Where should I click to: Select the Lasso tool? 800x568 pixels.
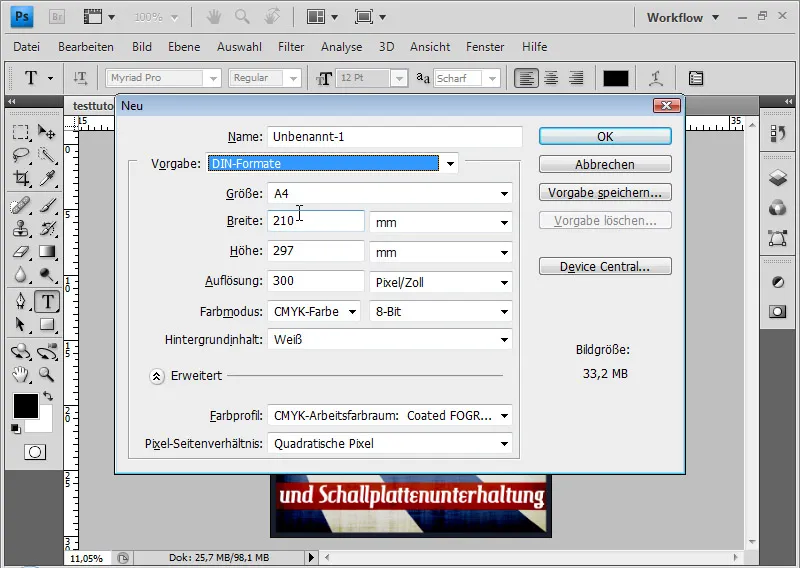pyautogui.click(x=20, y=155)
